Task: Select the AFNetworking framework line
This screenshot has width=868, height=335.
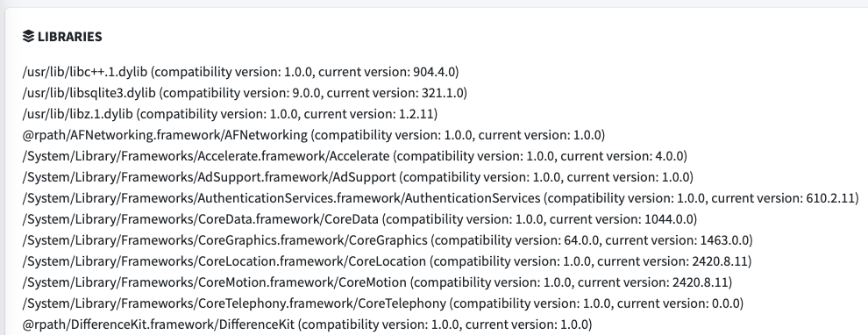Action: [x=314, y=135]
